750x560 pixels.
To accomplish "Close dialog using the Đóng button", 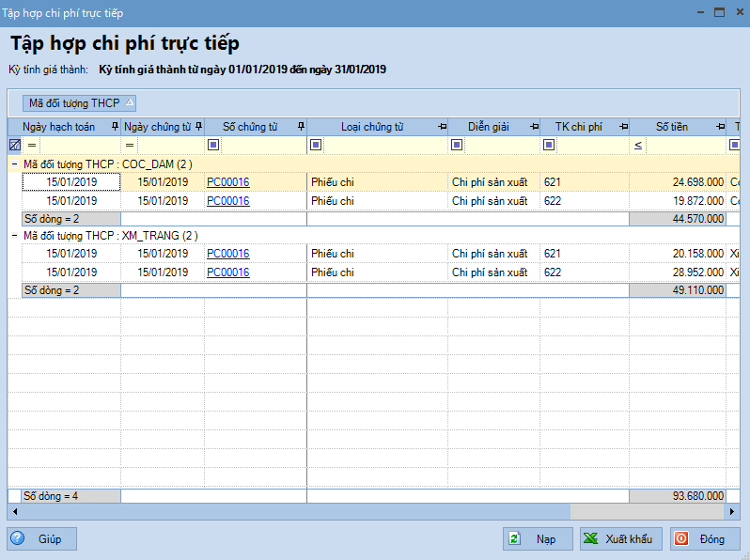I will pos(705,539).
